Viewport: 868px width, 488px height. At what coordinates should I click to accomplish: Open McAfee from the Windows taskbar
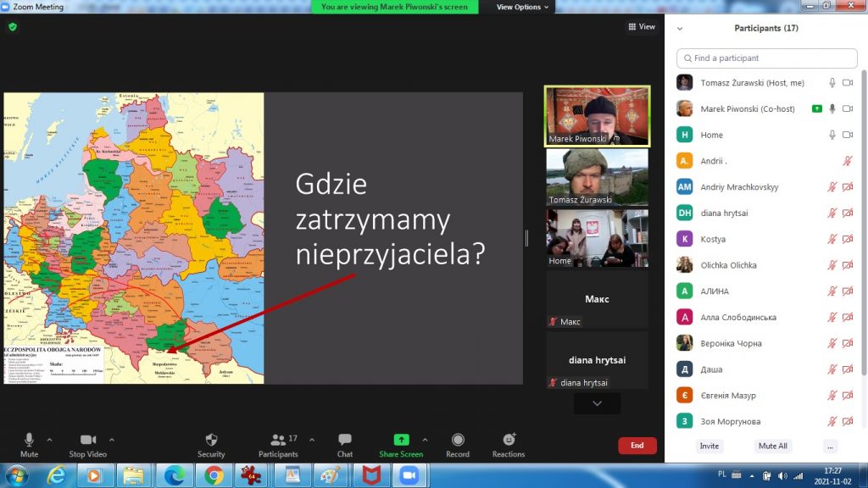tap(370, 475)
